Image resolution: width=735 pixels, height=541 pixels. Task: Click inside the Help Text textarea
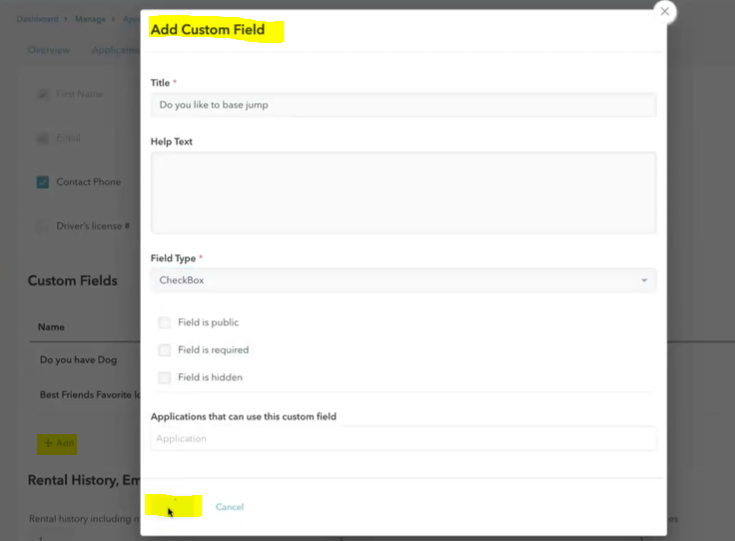[403, 193]
